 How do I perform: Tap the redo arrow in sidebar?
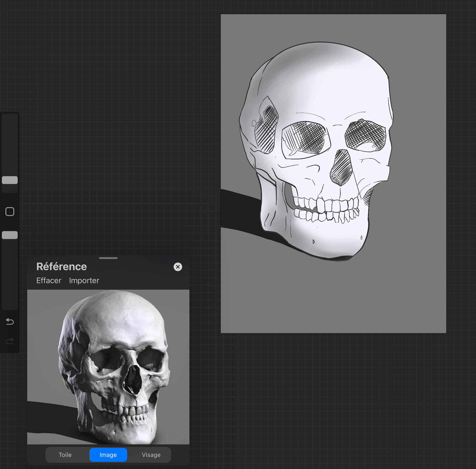[10, 341]
